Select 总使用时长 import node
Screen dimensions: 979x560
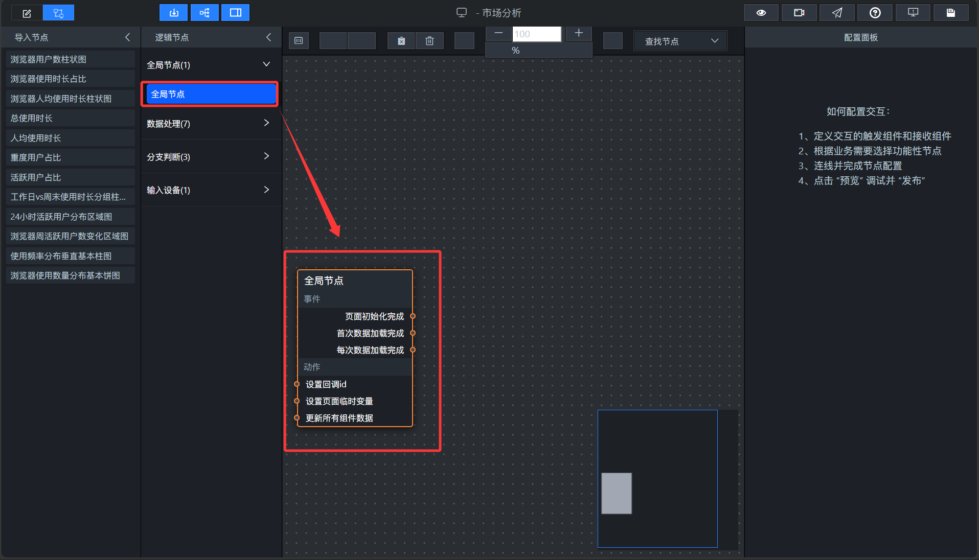coord(71,118)
